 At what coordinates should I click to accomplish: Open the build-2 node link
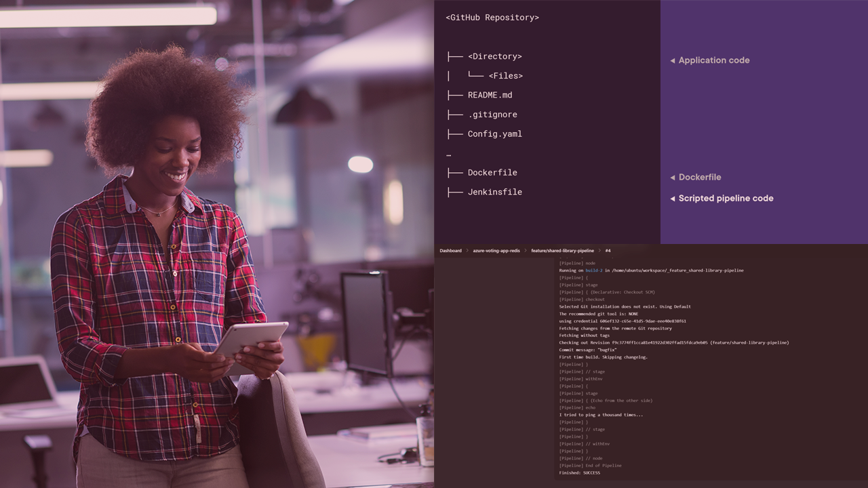pyautogui.click(x=593, y=270)
